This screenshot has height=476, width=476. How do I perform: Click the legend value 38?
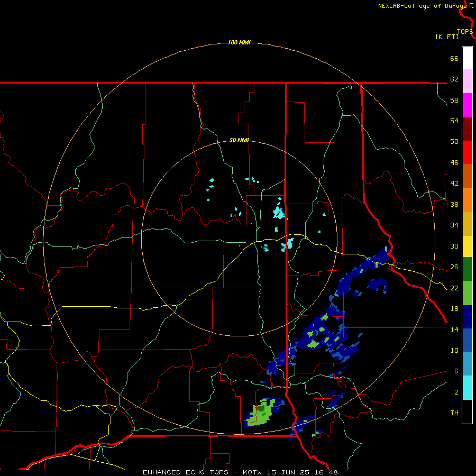click(x=454, y=204)
